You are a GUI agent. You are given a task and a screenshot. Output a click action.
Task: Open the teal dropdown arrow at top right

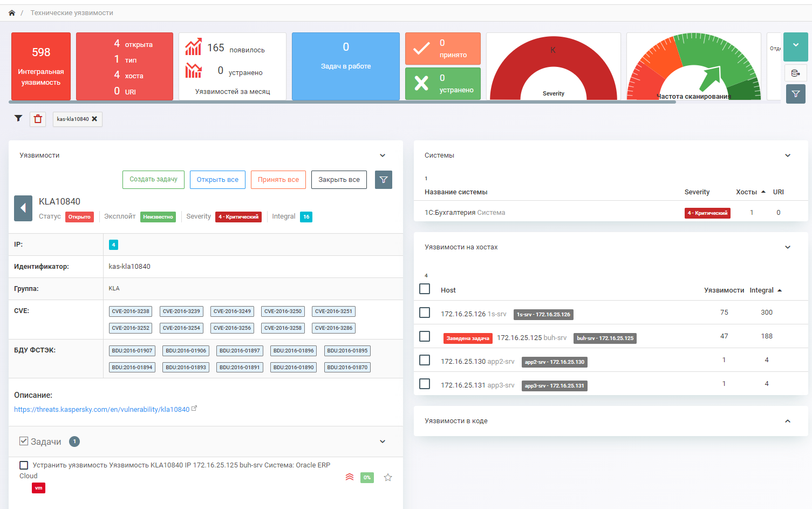[x=796, y=45]
